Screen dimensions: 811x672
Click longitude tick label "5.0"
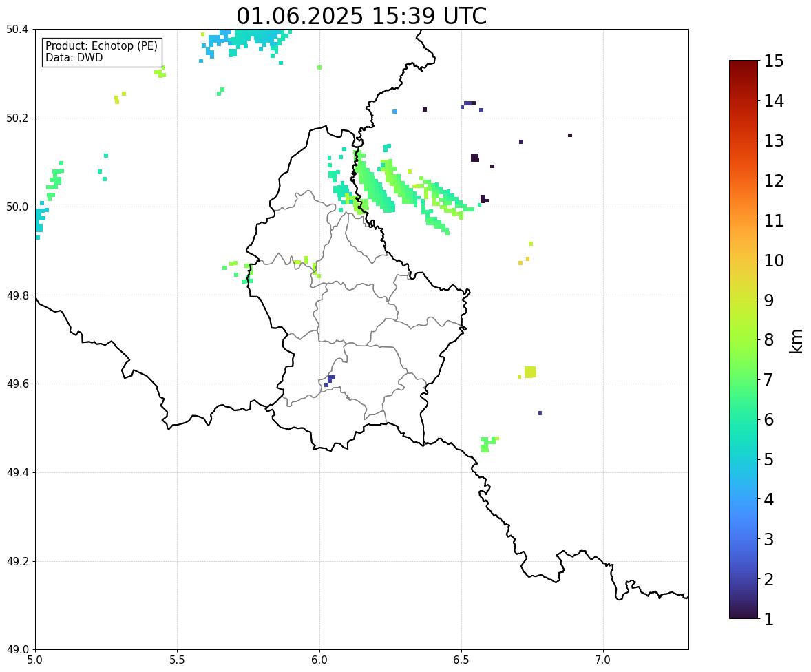(x=35, y=660)
